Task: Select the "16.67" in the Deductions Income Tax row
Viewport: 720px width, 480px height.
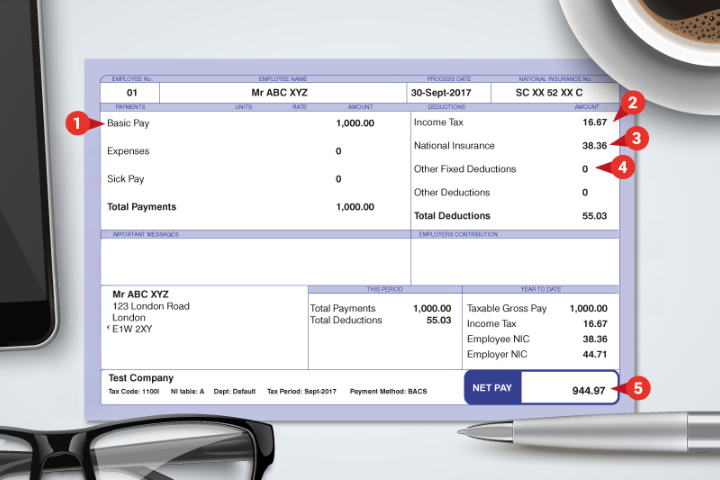Action: 595,122
